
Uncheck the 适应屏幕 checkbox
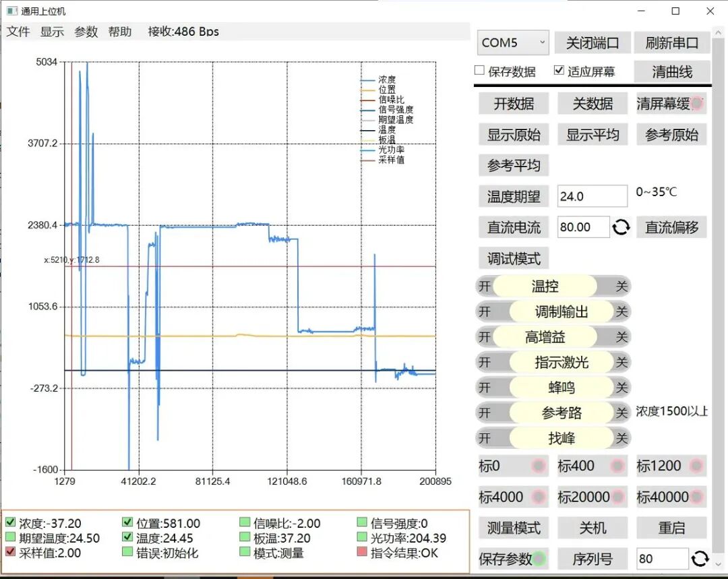(x=559, y=70)
